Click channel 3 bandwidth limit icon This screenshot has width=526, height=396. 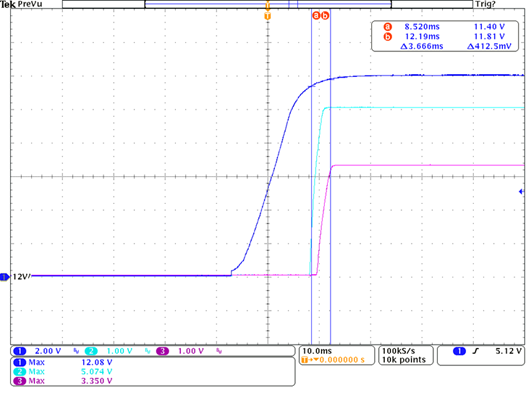click(x=219, y=351)
